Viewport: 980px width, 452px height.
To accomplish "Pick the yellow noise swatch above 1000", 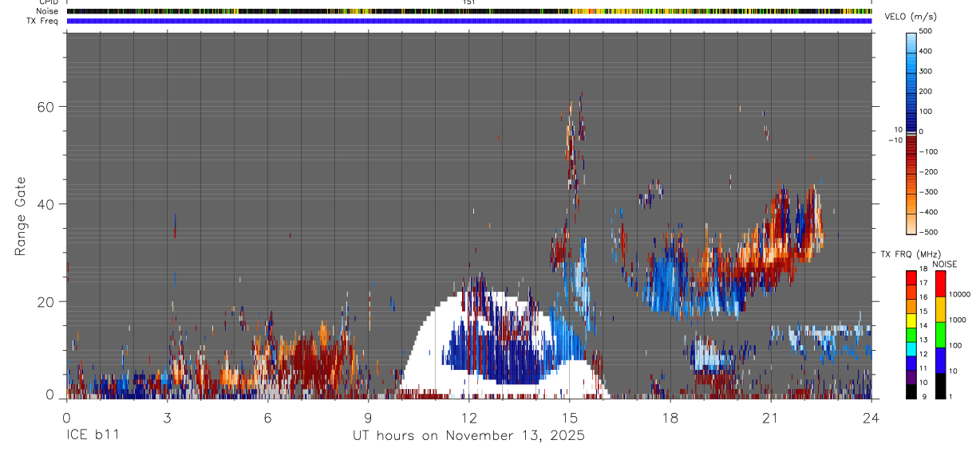I will click(x=940, y=309).
